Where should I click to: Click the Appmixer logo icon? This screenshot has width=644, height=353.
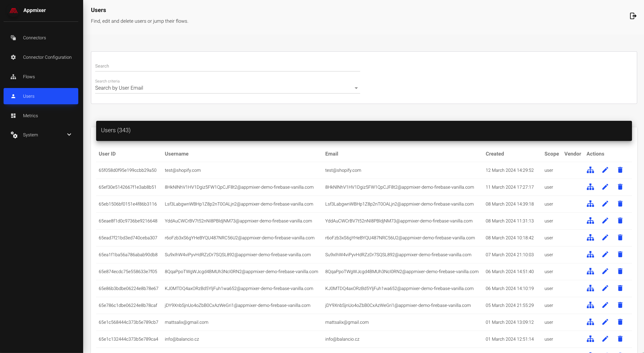coord(13,10)
